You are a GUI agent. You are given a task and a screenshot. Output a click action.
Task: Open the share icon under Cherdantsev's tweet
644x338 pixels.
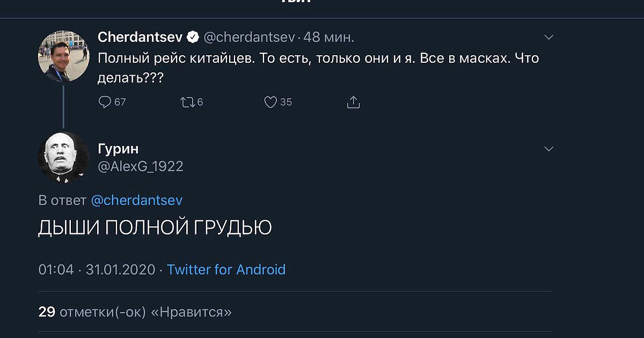(x=353, y=102)
